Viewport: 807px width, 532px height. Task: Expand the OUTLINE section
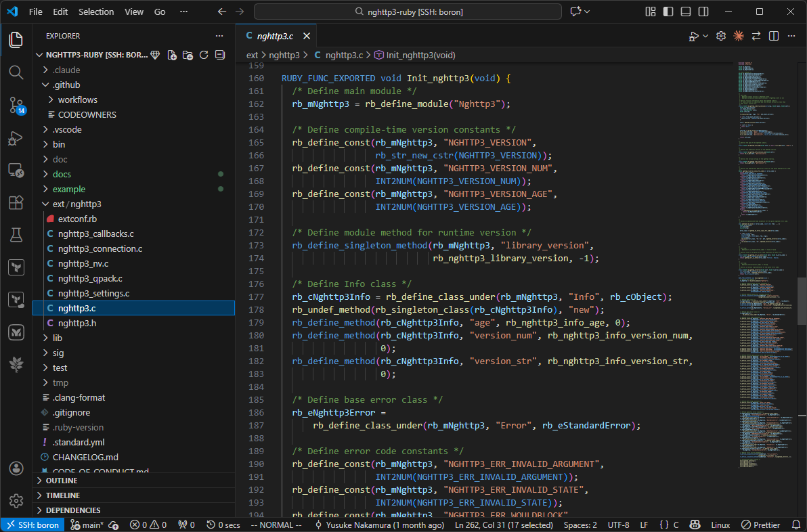pyautogui.click(x=62, y=481)
